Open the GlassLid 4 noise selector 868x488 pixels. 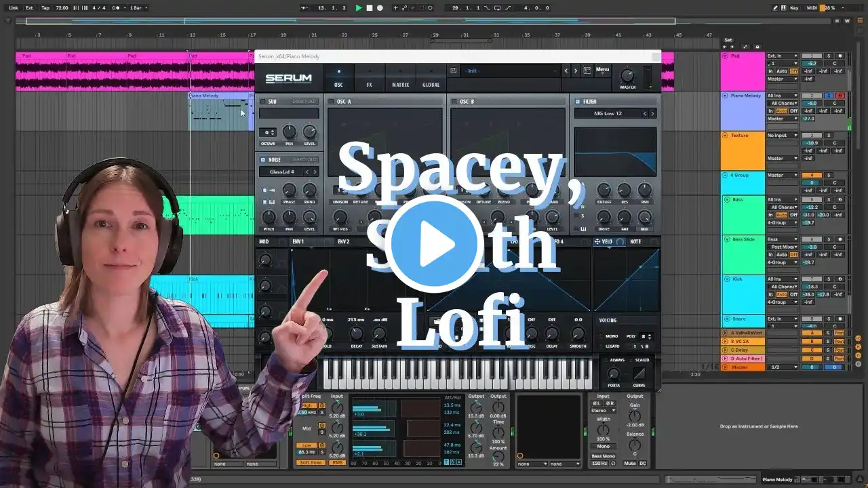(281, 171)
